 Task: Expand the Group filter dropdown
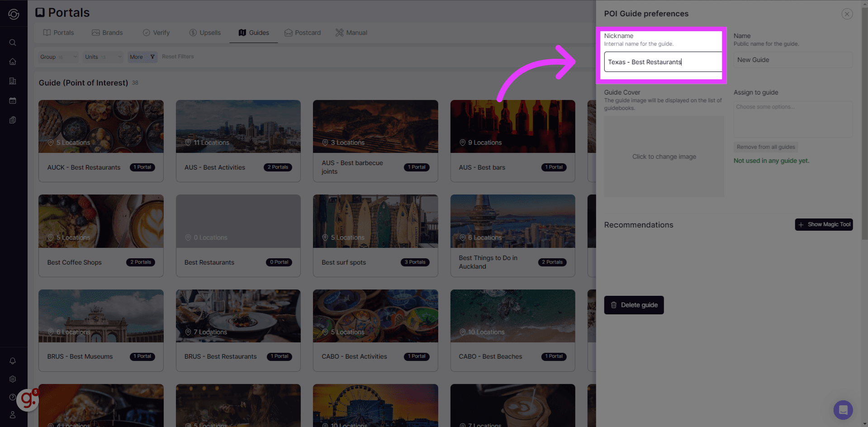[57, 57]
